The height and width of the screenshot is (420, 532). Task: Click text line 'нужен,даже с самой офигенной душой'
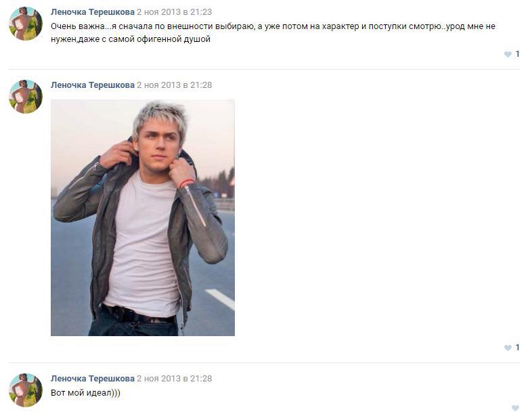(x=131, y=39)
